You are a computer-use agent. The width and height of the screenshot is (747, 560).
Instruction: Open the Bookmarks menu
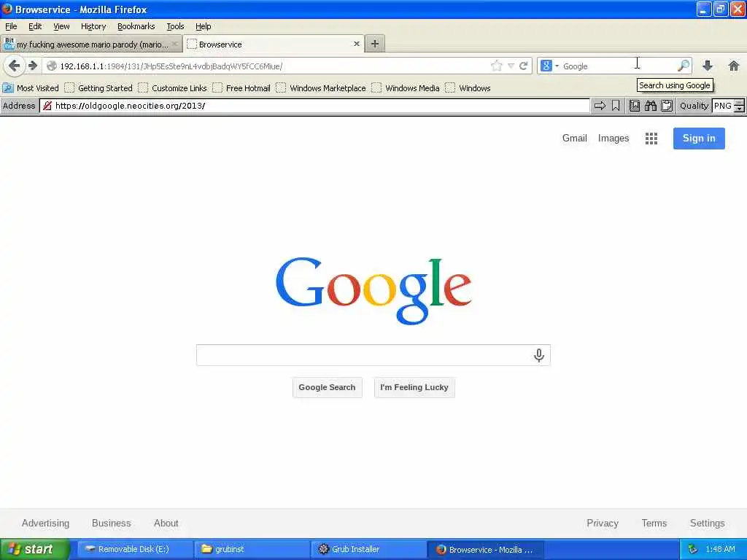136,26
